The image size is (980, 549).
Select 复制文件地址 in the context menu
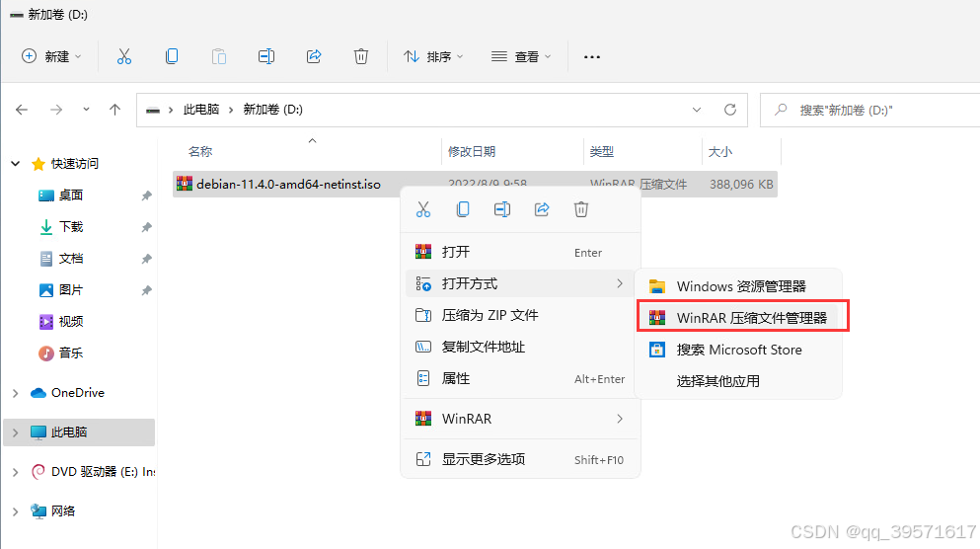pyautogui.click(x=520, y=347)
